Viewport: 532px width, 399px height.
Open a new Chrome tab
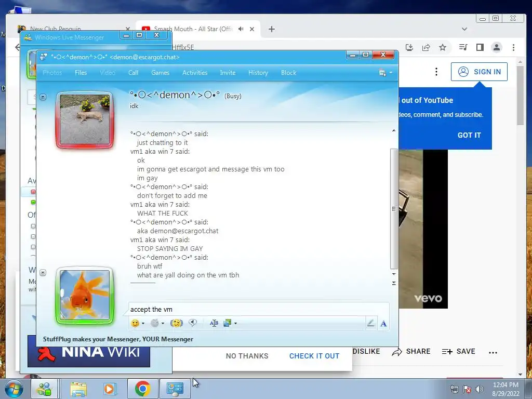pos(271,29)
